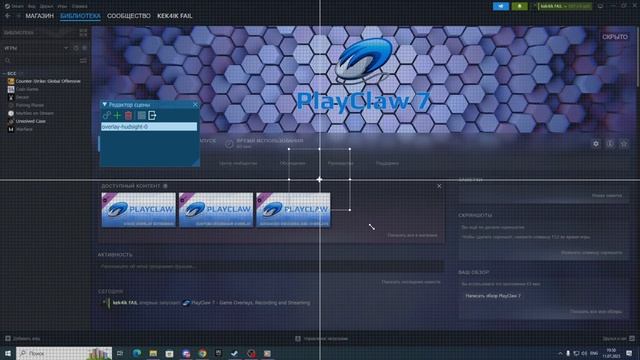Switch to the БИБЛИОТЕКА tab
Image resolution: width=640 pixels, height=360 pixels.
pyautogui.click(x=80, y=16)
